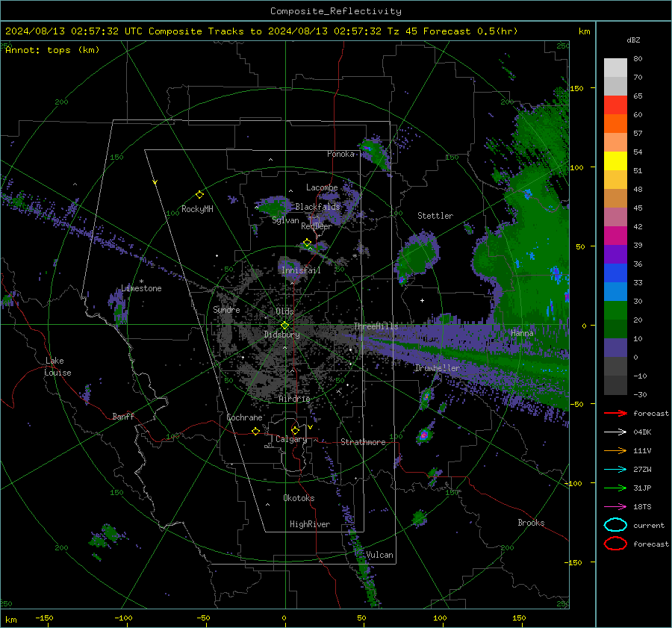The height and width of the screenshot is (628, 672).
Task: Click the dBZ legend heading
Action: tap(633, 40)
